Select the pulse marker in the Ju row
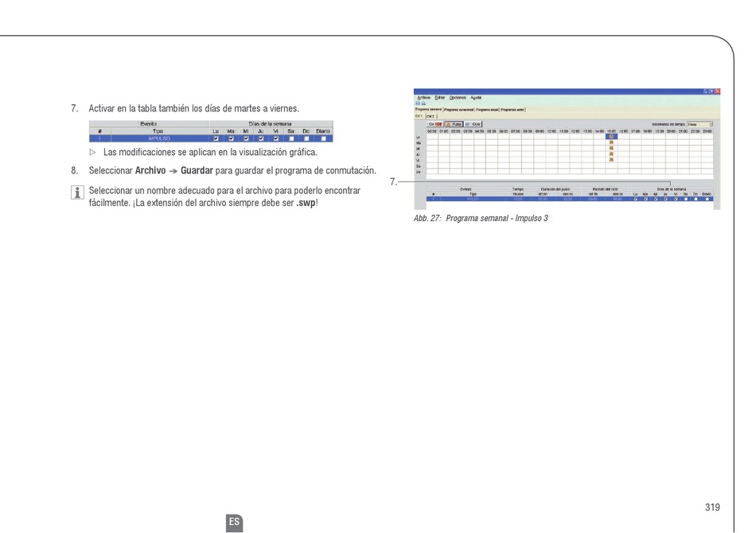 pos(611,154)
